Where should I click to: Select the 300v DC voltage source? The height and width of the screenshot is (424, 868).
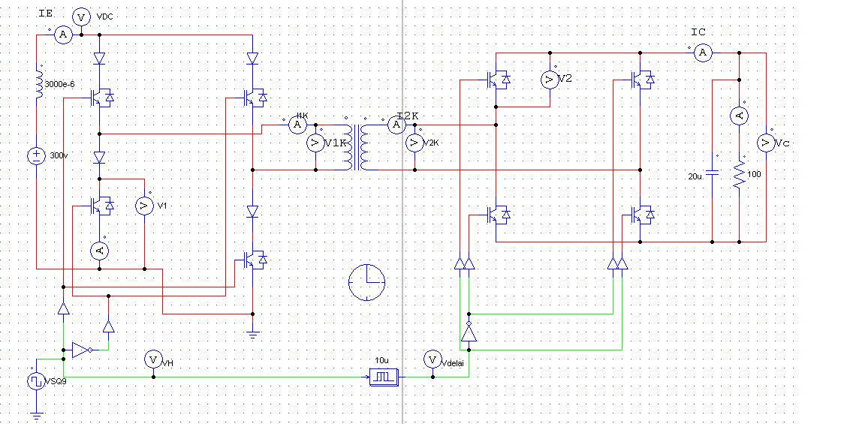click(37, 156)
